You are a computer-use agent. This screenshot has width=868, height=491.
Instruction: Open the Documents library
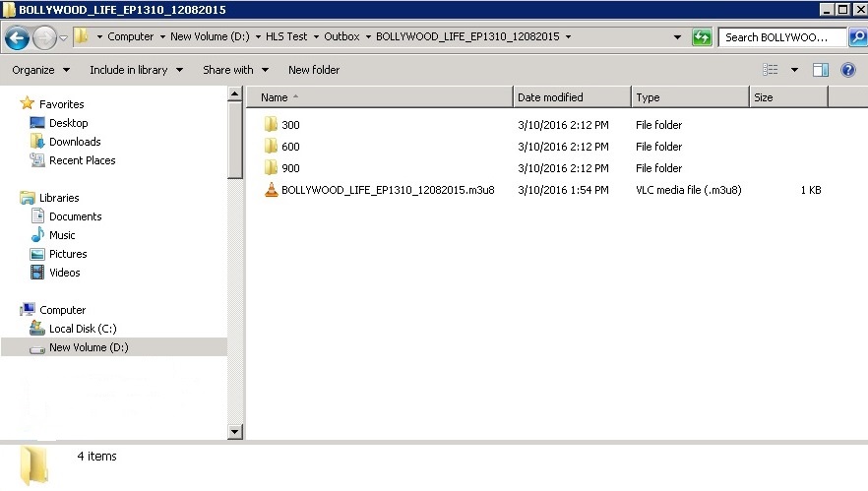[75, 216]
